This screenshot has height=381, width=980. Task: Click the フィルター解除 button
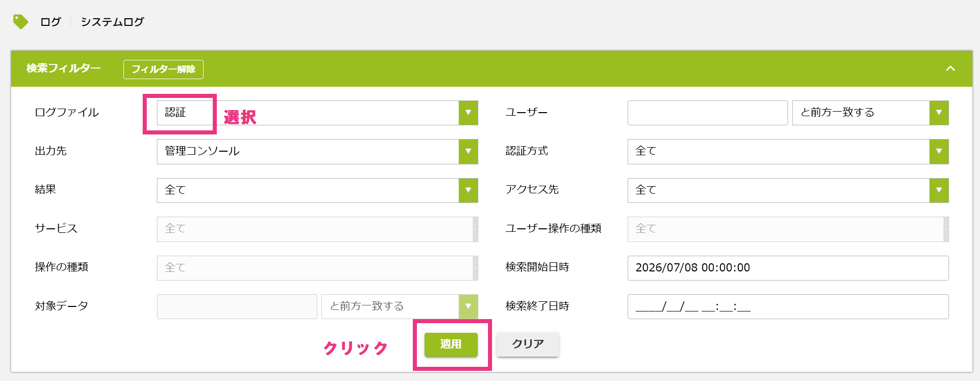(x=164, y=70)
